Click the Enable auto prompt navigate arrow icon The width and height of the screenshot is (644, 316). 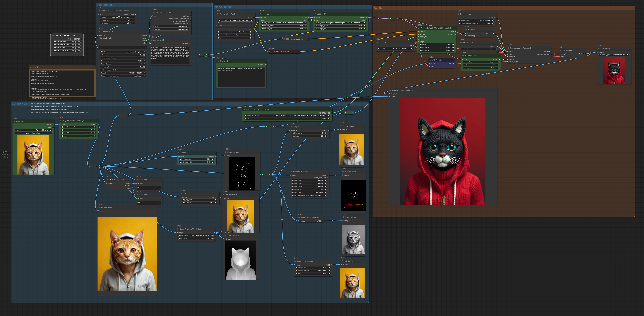(79, 42)
